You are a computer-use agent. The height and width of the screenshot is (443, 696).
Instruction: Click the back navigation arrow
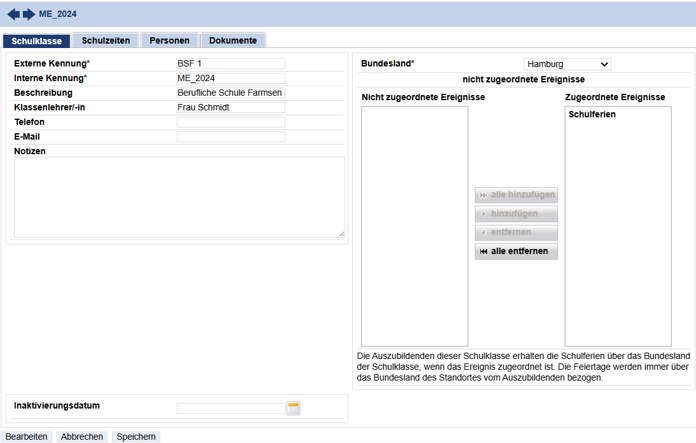point(13,14)
